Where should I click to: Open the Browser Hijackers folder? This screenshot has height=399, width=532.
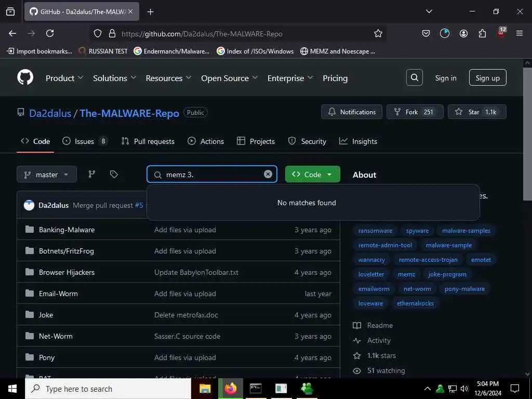click(66, 272)
